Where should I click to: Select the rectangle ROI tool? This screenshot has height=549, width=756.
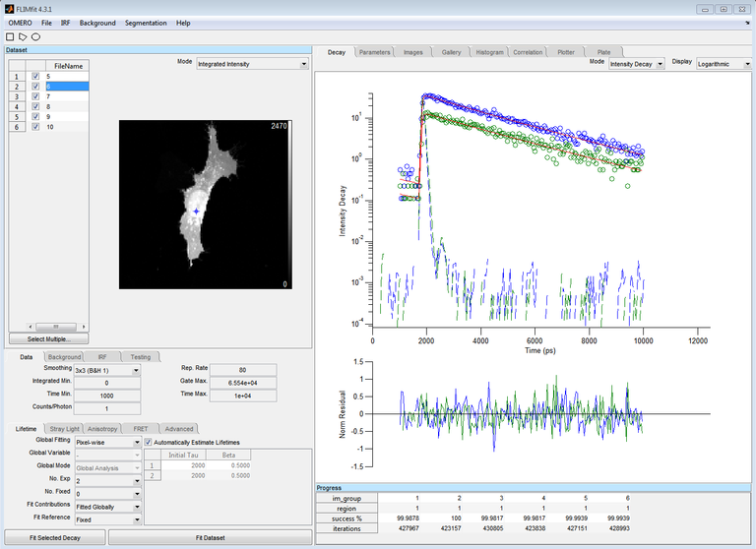pos(10,36)
